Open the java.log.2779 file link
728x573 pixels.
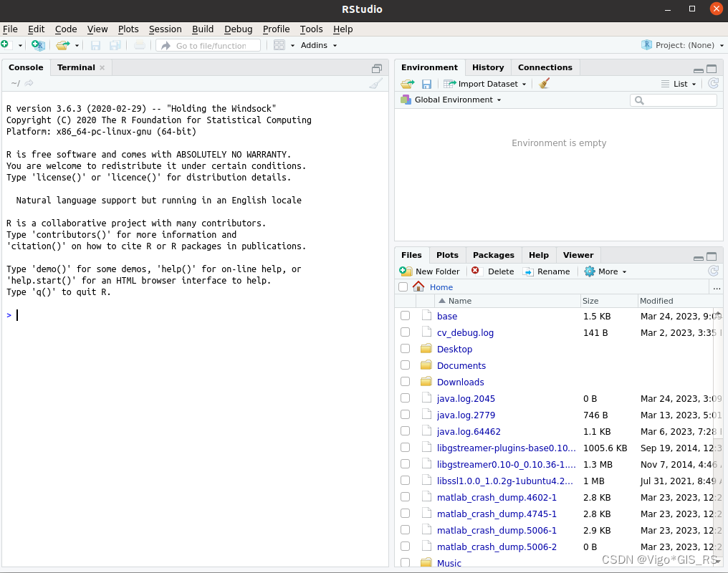[x=466, y=415]
